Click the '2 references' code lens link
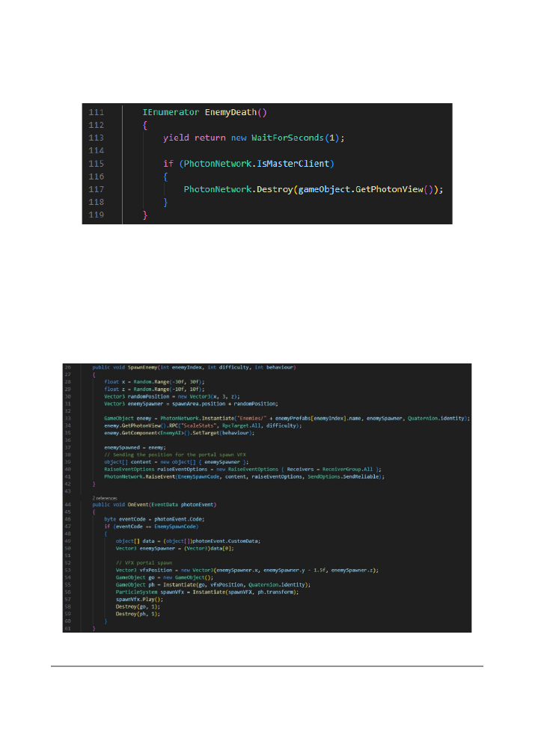This screenshot has height=756, width=535. 105,498
